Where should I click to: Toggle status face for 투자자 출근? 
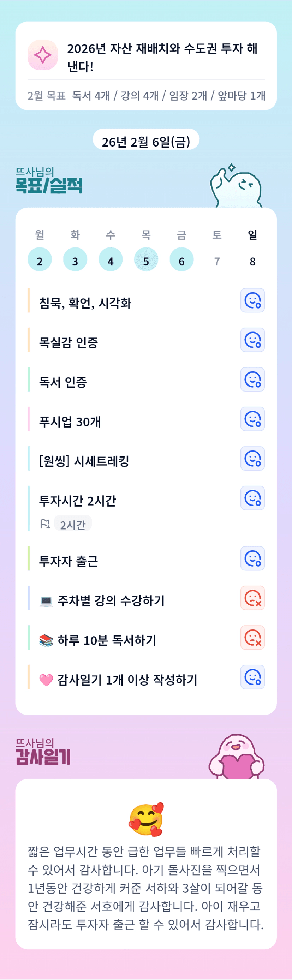252,558
